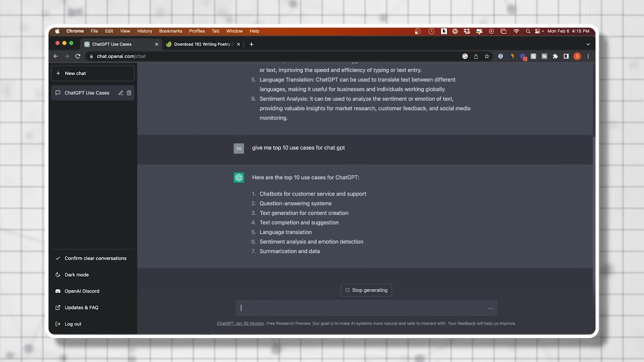Viewport: 644px width, 362px height.
Task: Open the Chrome profile avatar
Action: pos(577,56)
